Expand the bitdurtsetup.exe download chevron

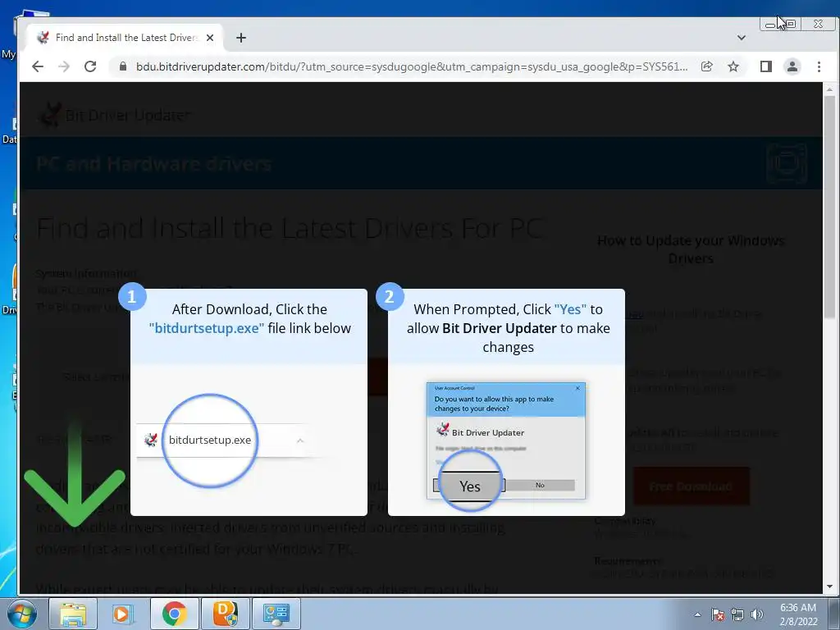(x=300, y=441)
